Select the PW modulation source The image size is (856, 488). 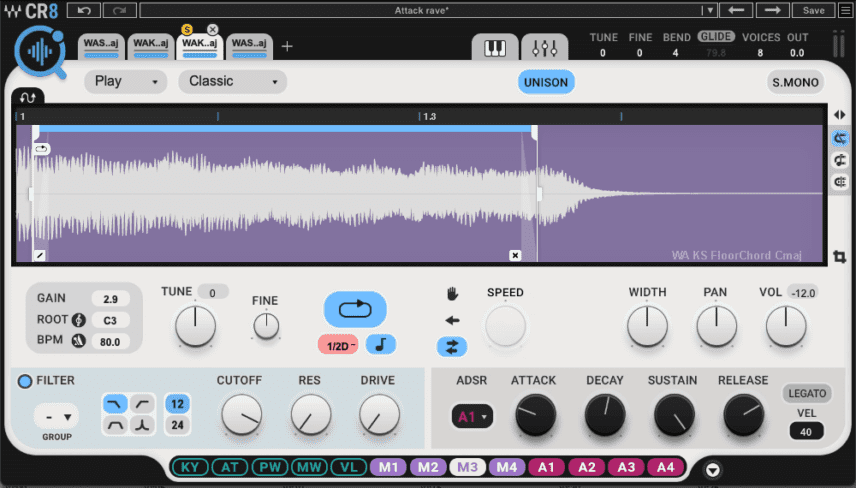pos(270,467)
